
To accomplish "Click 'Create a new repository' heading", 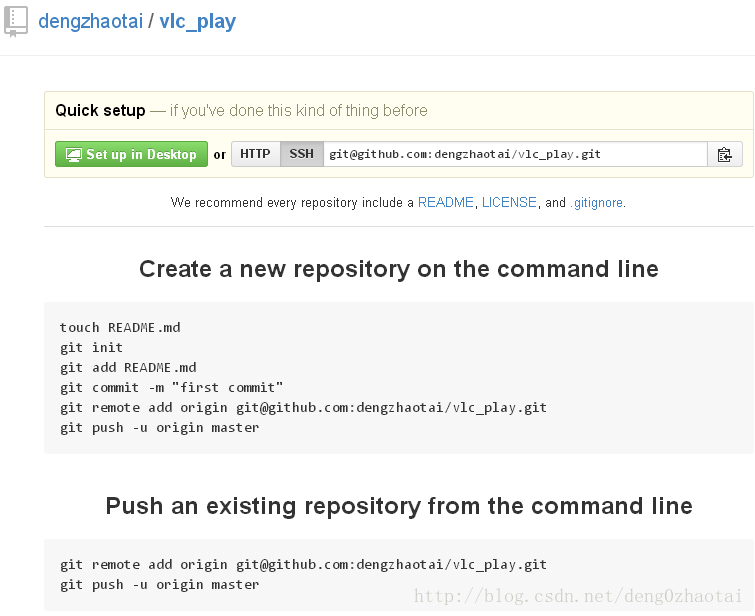I will coord(399,268).
